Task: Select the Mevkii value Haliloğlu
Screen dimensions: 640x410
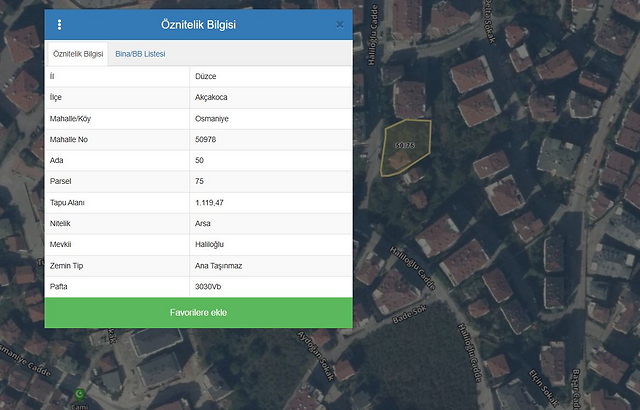Action: [212, 244]
